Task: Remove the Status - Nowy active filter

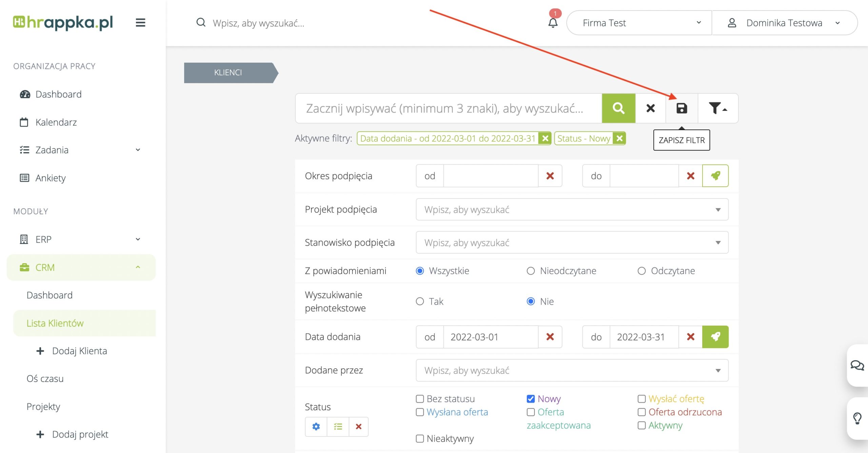Action: pyautogui.click(x=619, y=138)
